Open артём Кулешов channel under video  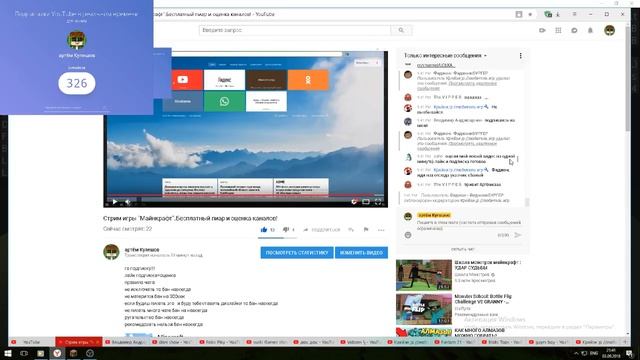142,249
